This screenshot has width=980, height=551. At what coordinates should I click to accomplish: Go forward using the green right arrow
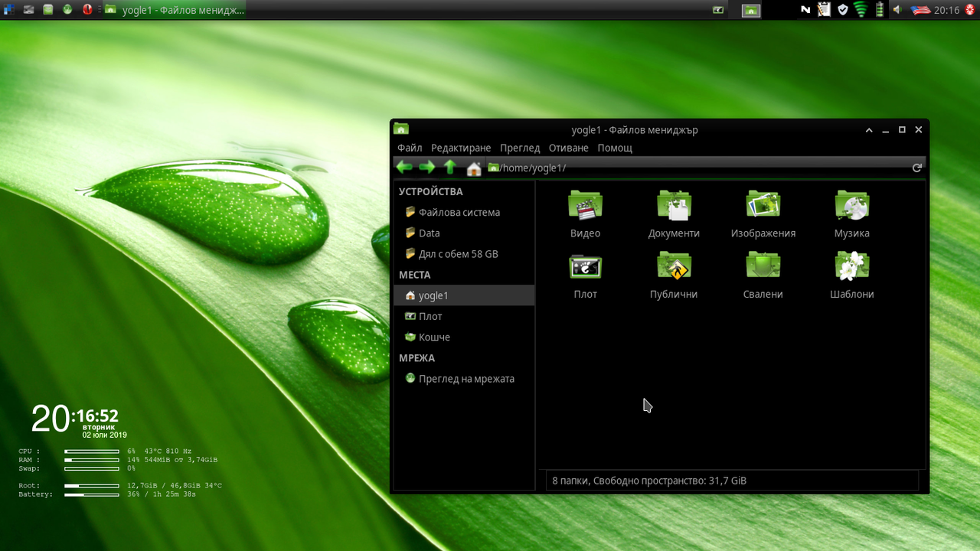[427, 168]
